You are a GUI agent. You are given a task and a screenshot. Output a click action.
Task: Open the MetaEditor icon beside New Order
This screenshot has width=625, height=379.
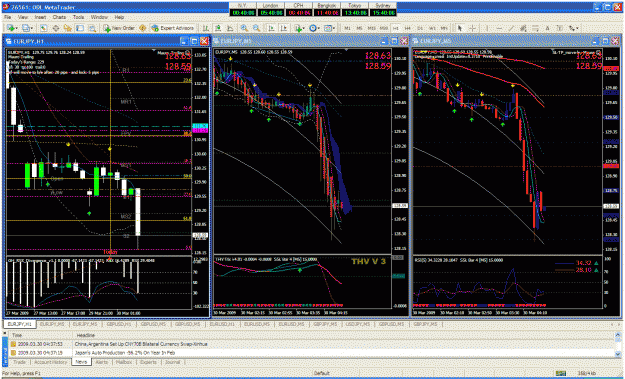click(x=142, y=28)
